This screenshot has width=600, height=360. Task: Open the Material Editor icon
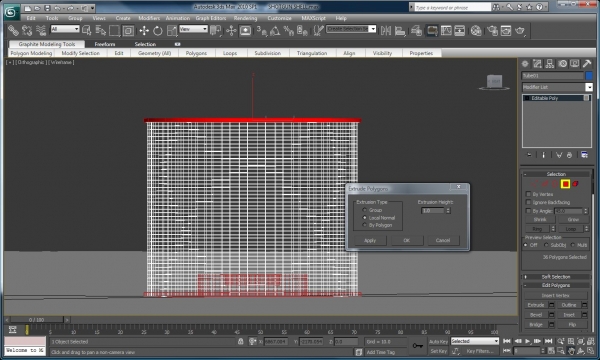pyautogui.click(x=476, y=30)
